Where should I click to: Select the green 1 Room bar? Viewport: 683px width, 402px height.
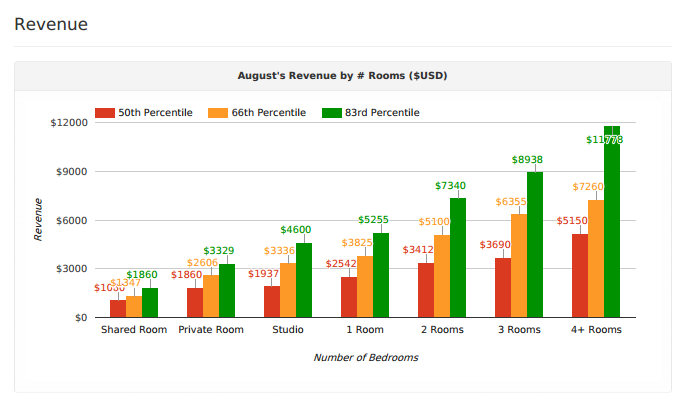381,275
